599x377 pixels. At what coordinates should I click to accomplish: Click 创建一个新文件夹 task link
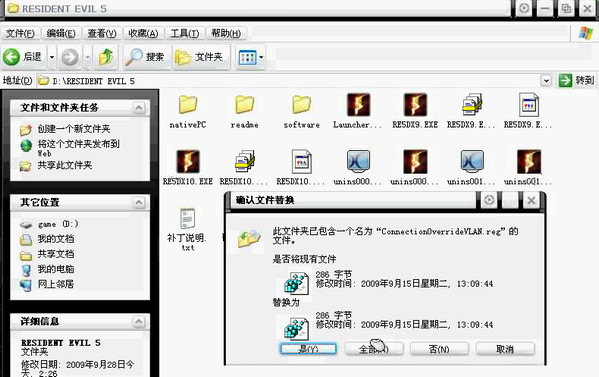tap(74, 129)
